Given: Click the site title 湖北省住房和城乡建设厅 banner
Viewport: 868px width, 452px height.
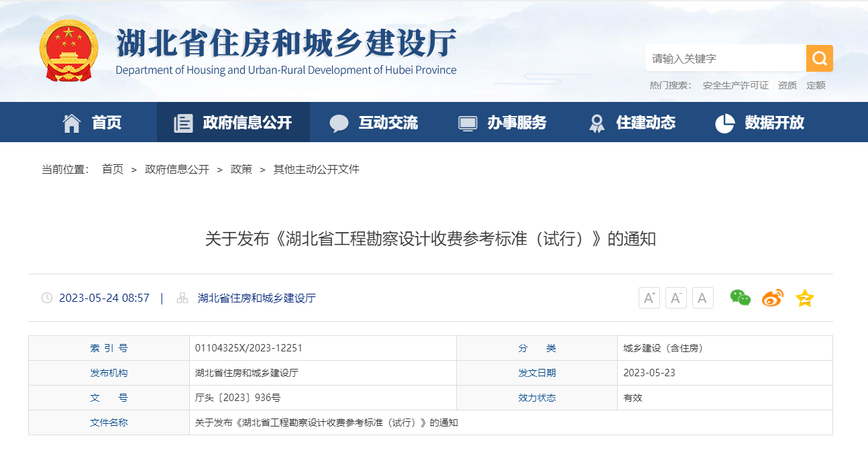Looking at the screenshot, I should coord(286,42).
